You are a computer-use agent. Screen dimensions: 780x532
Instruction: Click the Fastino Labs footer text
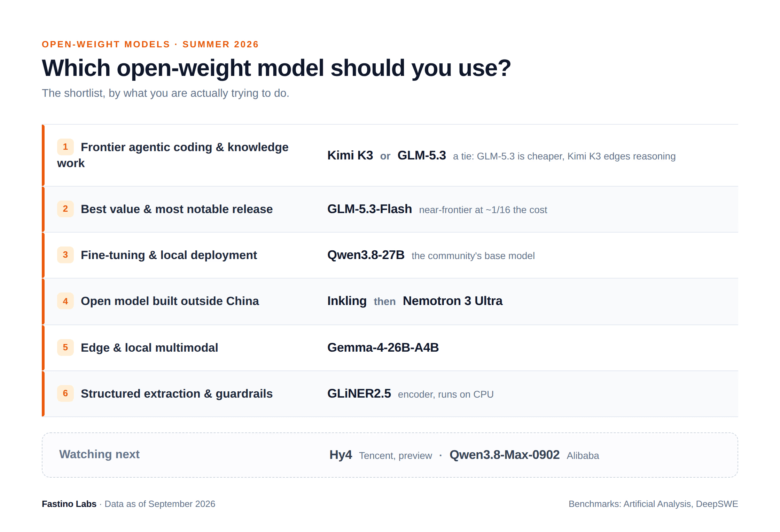pyautogui.click(x=69, y=504)
